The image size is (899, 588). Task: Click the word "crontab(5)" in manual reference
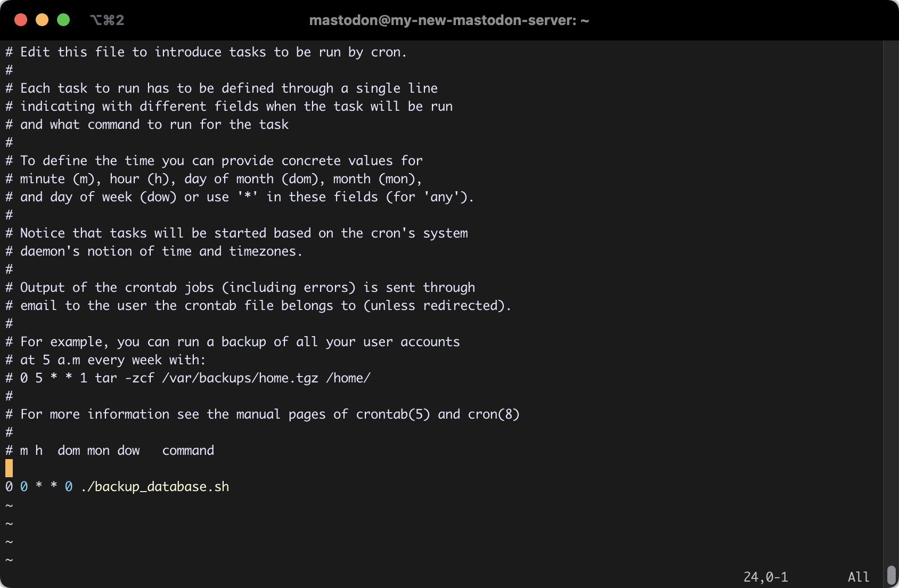pos(393,414)
